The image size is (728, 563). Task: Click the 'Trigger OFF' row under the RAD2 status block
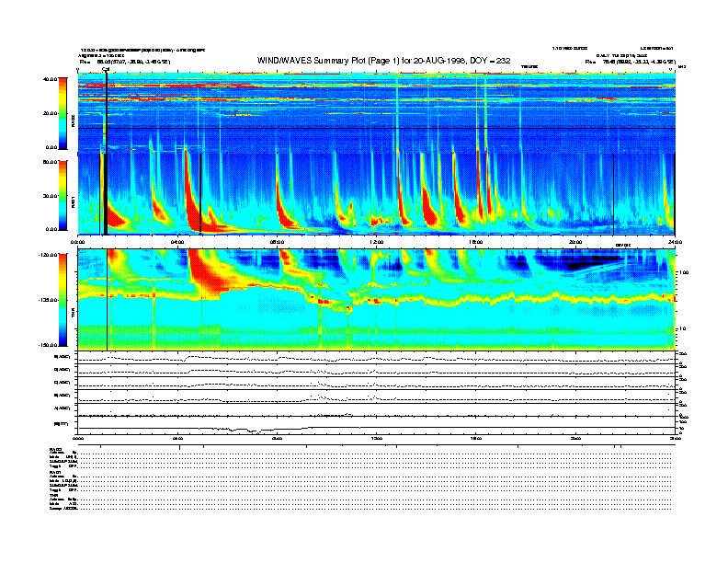tap(63, 465)
